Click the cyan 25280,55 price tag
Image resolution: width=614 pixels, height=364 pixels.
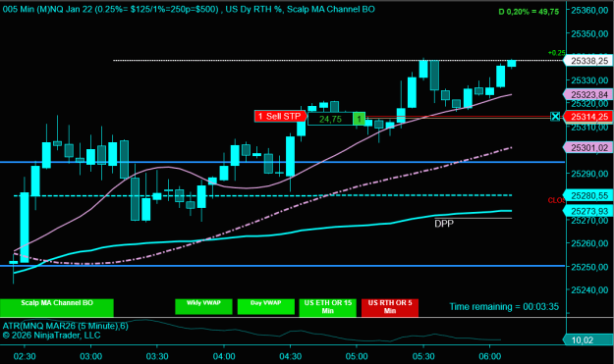tap(587, 195)
